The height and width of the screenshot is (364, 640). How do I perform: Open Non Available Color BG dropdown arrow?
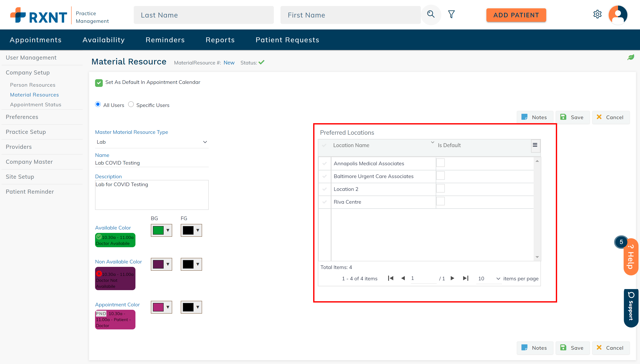tap(168, 264)
